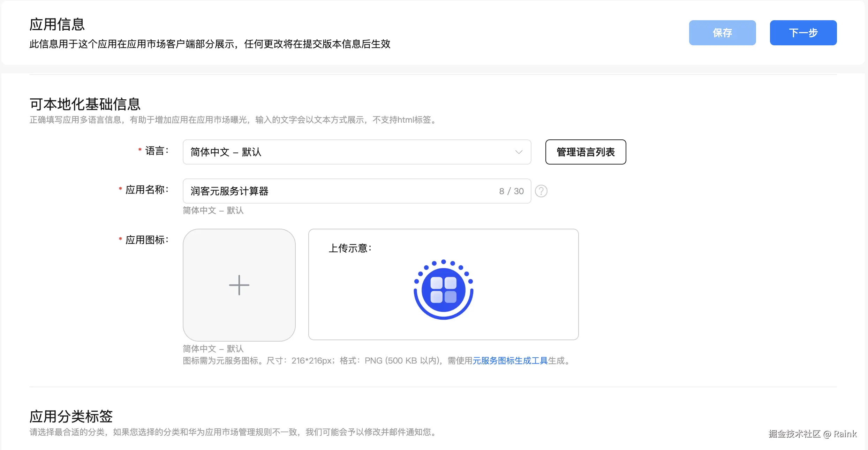
Task: Click the plus icon to upload app icon
Action: pyautogui.click(x=239, y=285)
